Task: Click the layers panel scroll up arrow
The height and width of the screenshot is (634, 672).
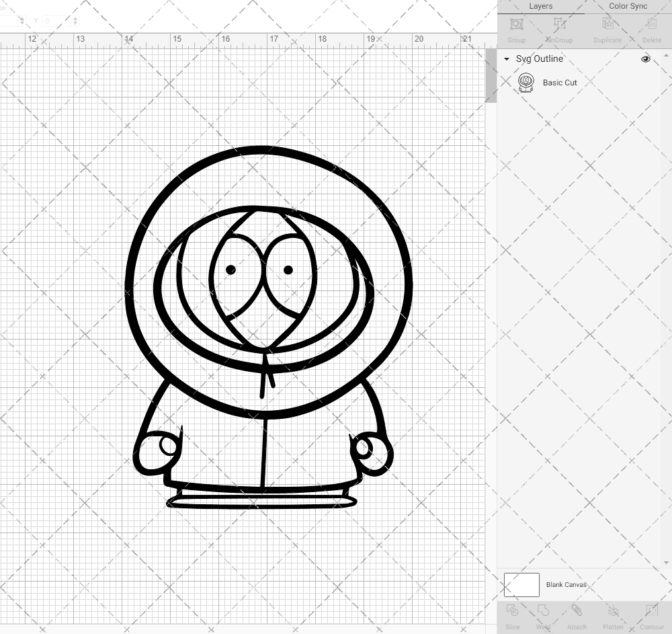Action: pos(665,56)
